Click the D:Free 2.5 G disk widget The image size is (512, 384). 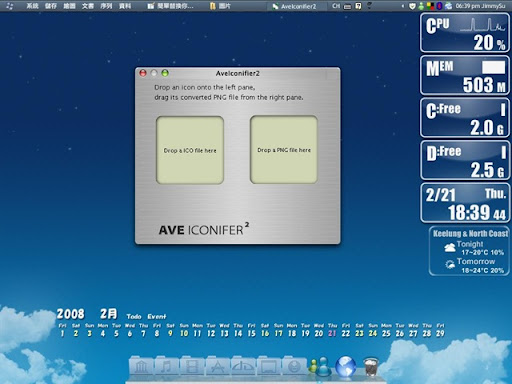coord(465,160)
